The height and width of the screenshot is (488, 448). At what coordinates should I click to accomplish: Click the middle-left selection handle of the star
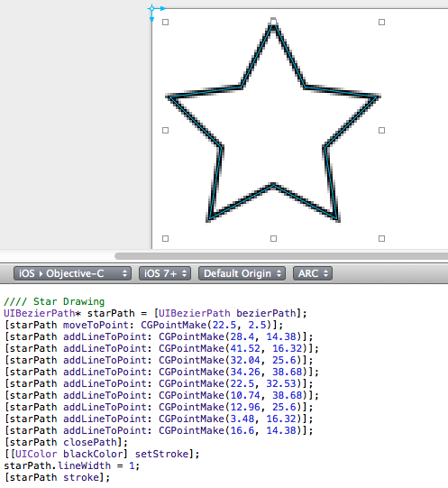(166, 131)
